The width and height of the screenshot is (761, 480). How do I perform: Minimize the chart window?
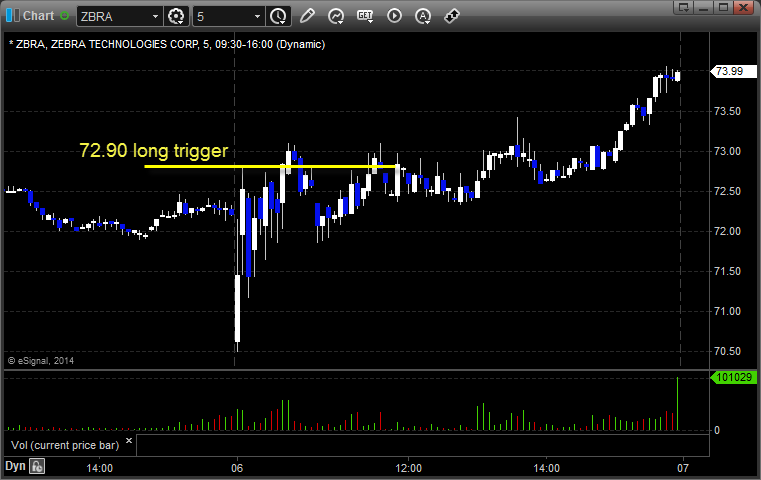pyautogui.click(x=704, y=7)
